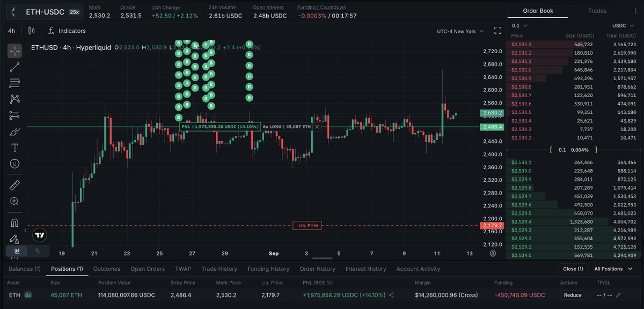Share the PNL via share icon
This screenshot has width=644, height=309.
tap(391, 295)
